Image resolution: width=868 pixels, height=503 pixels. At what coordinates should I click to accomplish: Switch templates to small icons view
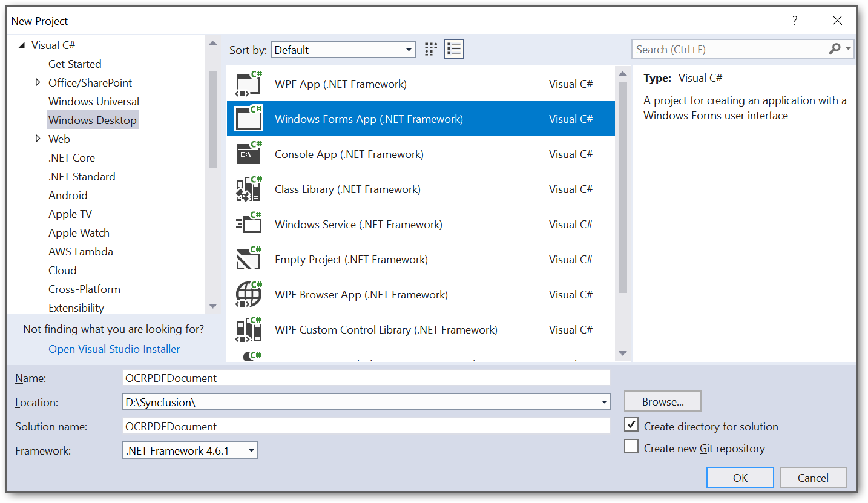click(x=431, y=50)
